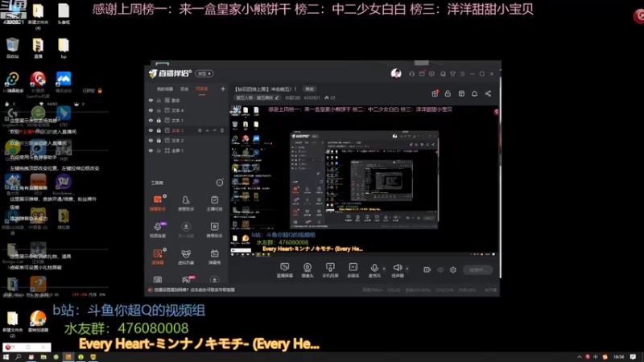Viewport: 644px width, 362px height.
Task: Toggle lock on the 文本 1 layer
Action: pos(159,120)
